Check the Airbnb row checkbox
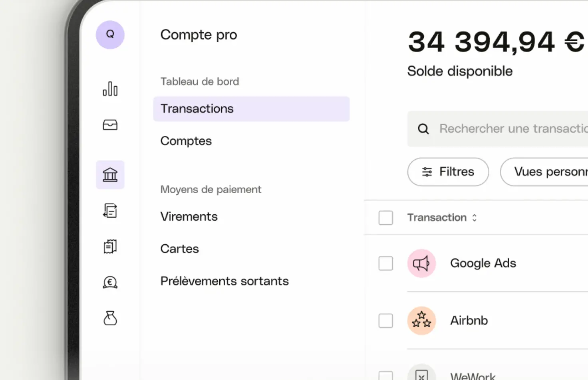 (x=385, y=321)
